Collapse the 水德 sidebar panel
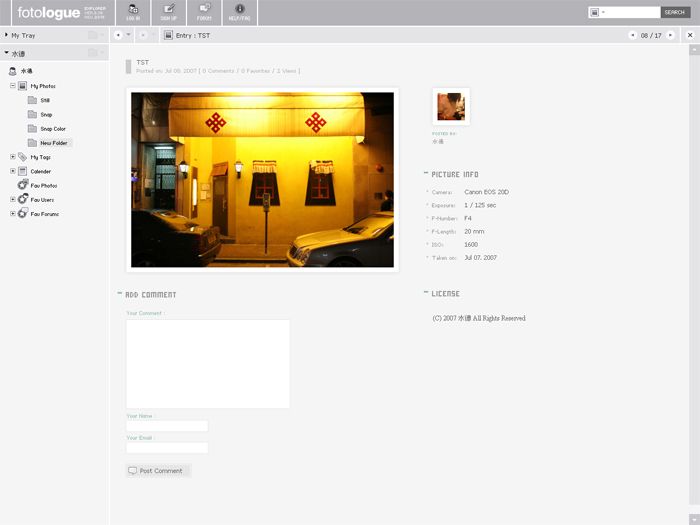Viewport: 700px width, 525px height. click(6, 53)
